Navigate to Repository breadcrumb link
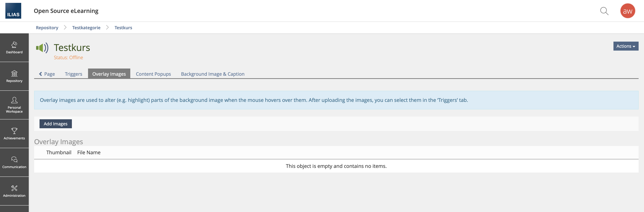 pos(47,28)
